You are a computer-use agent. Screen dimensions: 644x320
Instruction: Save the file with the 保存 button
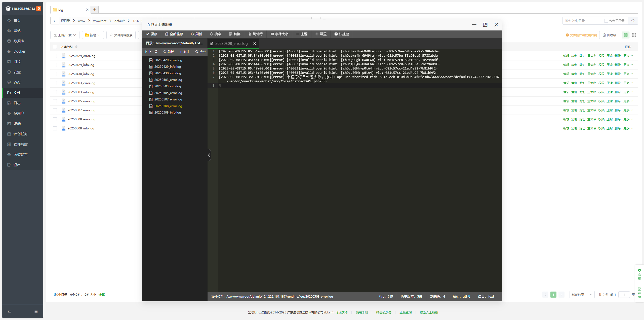click(152, 34)
